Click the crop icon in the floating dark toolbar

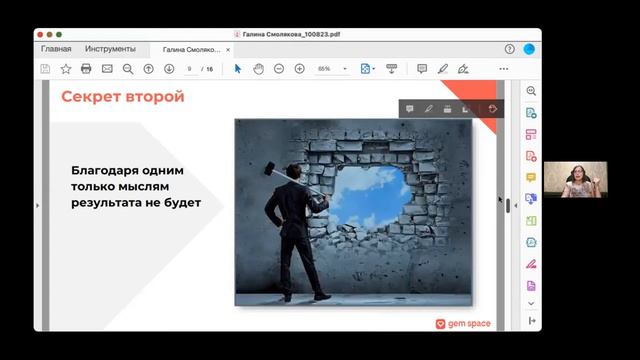(466, 109)
